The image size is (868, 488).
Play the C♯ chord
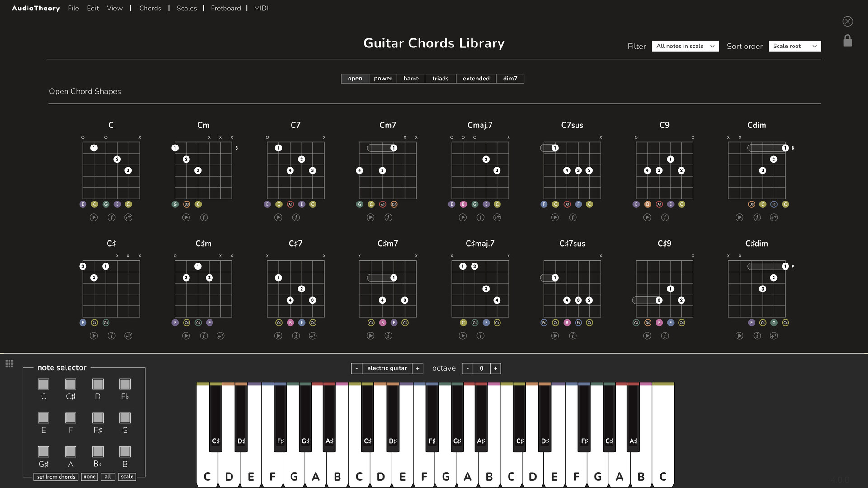coord(94,336)
